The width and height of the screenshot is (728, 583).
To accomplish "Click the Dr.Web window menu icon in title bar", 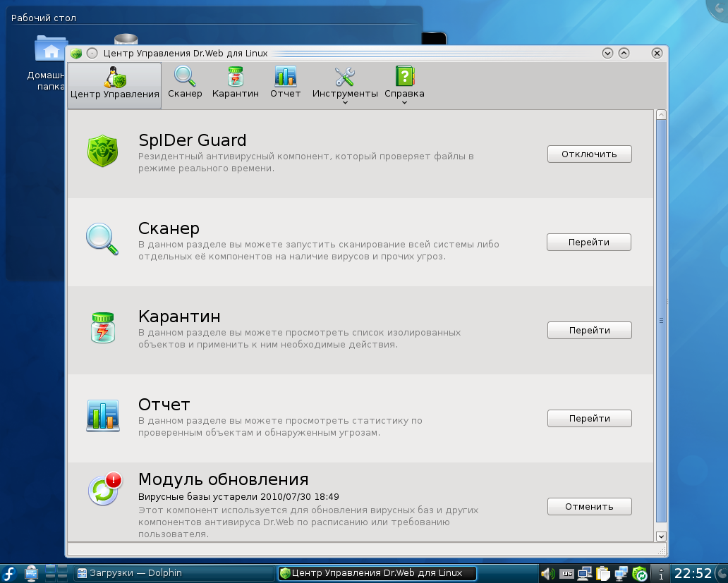I will (76, 54).
